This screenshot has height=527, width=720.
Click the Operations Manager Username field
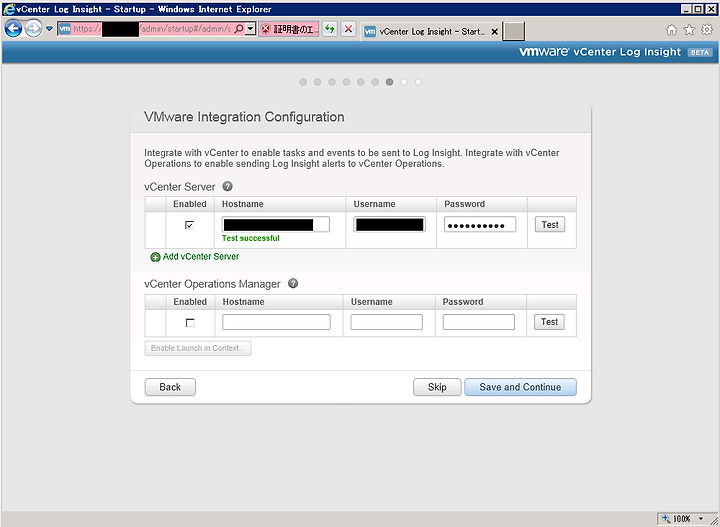(387, 322)
